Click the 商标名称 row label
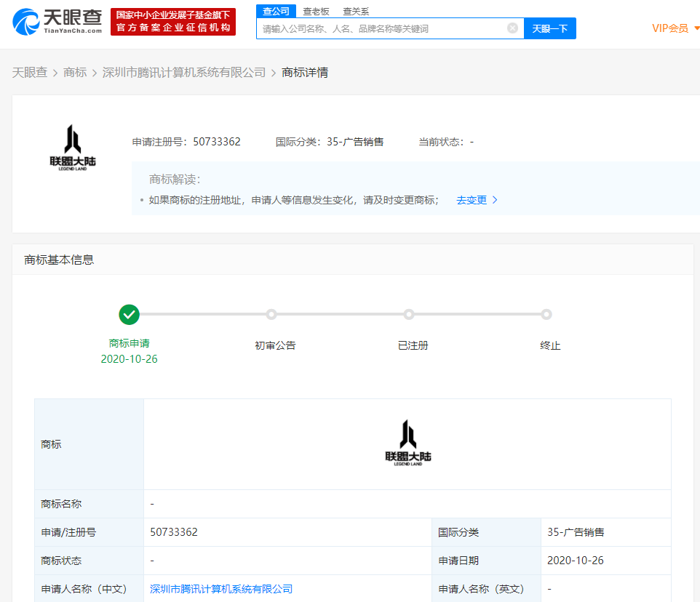 (61, 504)
